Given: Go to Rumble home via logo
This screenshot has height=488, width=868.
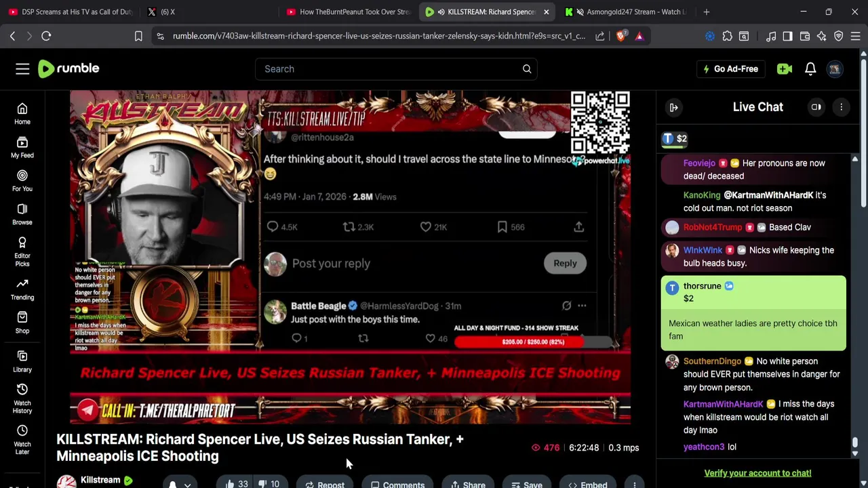Looking at the screenshot, I should (68, 68).
